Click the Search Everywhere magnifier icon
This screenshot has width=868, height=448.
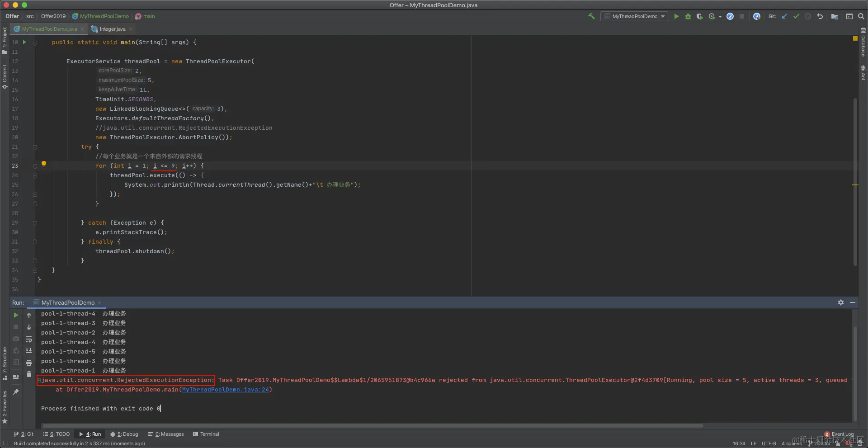(x=861, y=16)
